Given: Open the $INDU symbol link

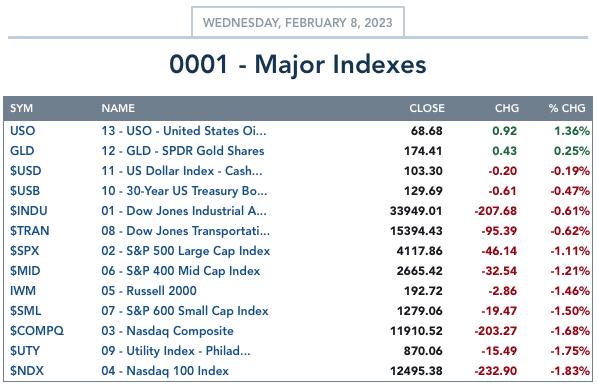Looking at the screenshot, I should pyautogui.click(x=29, y=211).
